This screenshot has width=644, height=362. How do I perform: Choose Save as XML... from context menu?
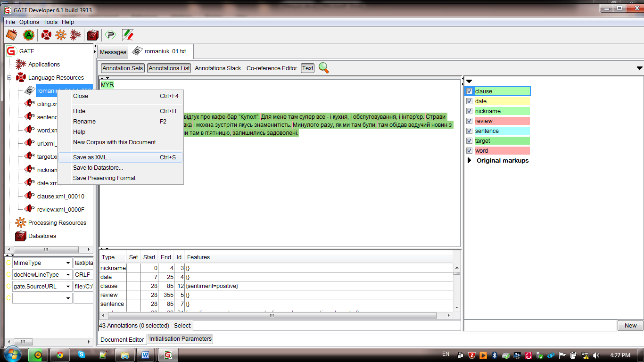click(x=120, y=157)
